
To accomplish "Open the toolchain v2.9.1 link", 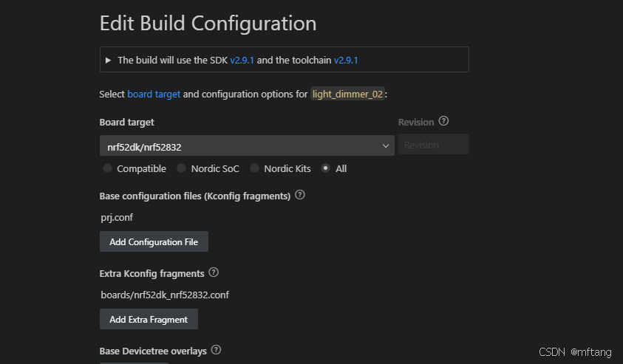I will click(346, 60).
